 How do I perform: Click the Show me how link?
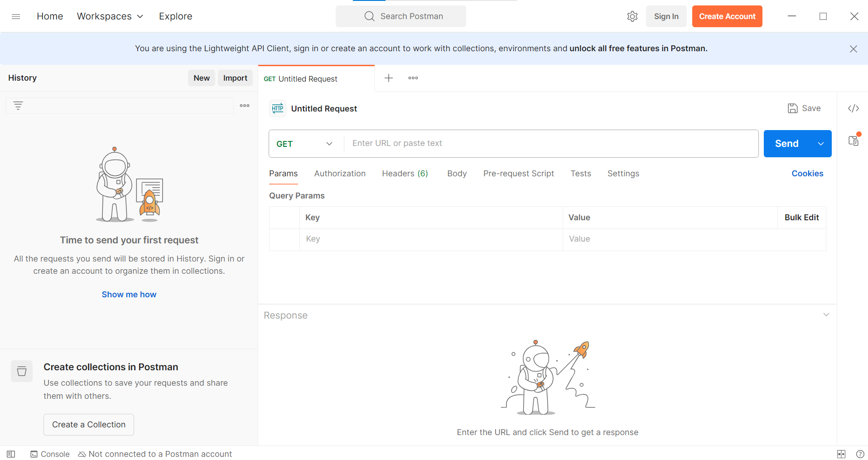[x=129, y=295]
